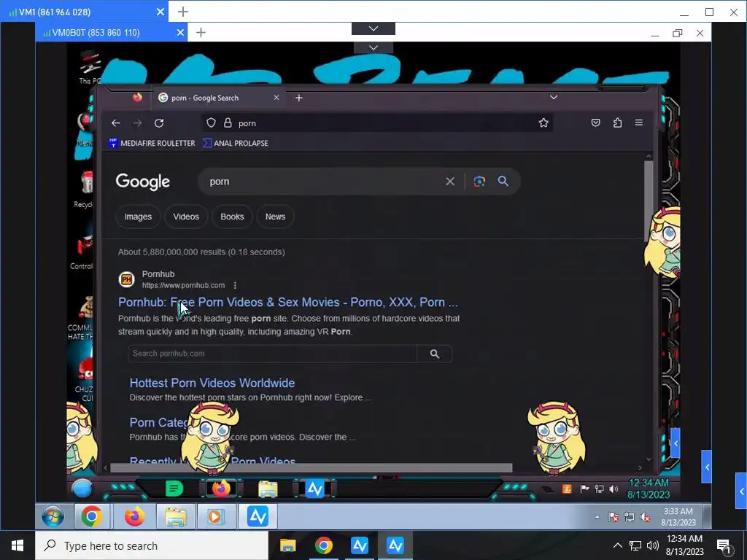This screenshot has height=560, width=747.
Task: Click the Google search input field
Action: coord(324,182)
